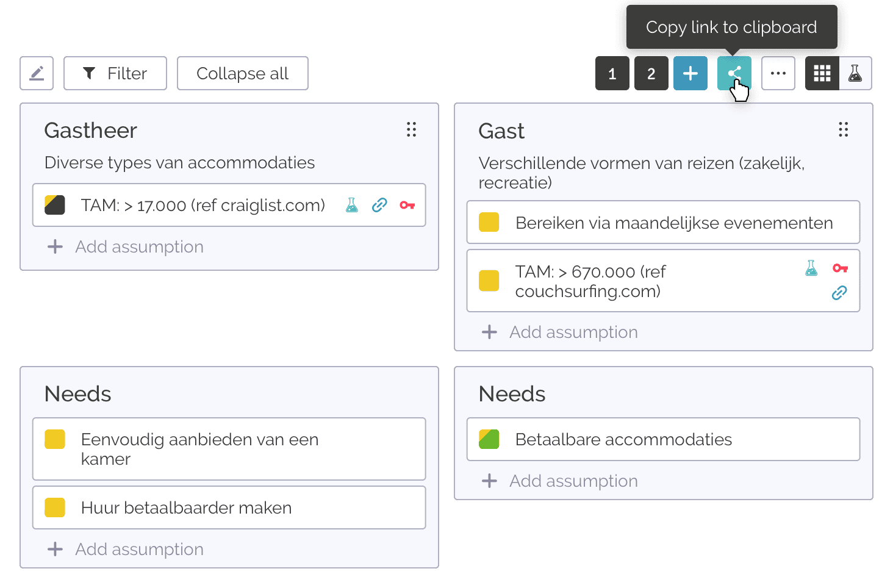The image size is (893, 588).
Task: Click link icon on craiglist TAM assumption
Action: 379,205
